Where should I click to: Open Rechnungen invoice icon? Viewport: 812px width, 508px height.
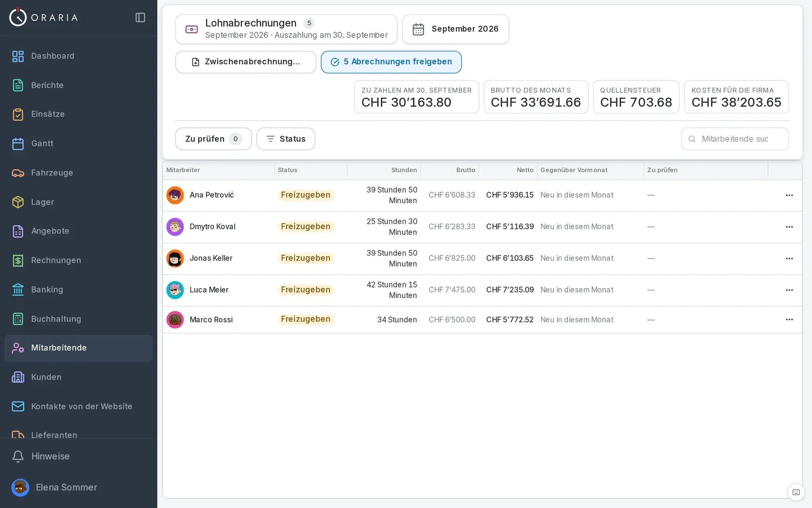point(18,260)
